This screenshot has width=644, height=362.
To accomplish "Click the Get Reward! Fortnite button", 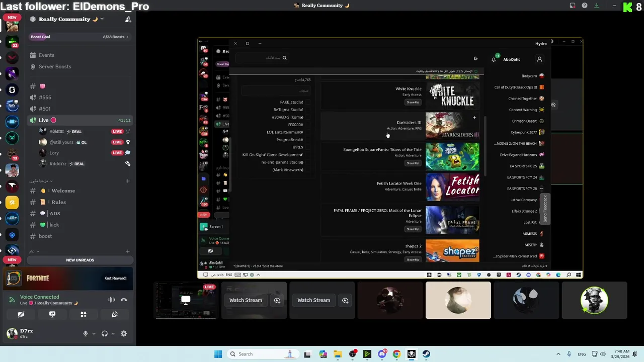I will [116, 278].
